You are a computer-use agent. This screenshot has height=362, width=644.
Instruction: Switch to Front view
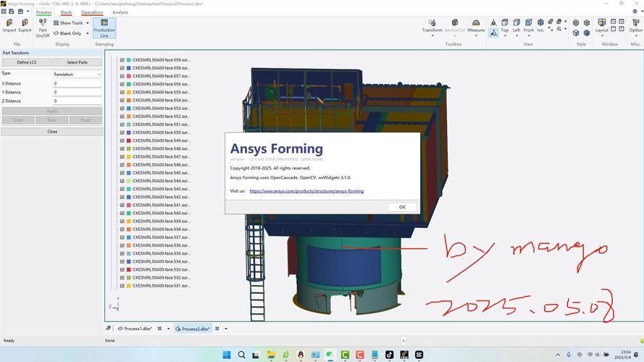pyautogui.click(x=529, y=25)
